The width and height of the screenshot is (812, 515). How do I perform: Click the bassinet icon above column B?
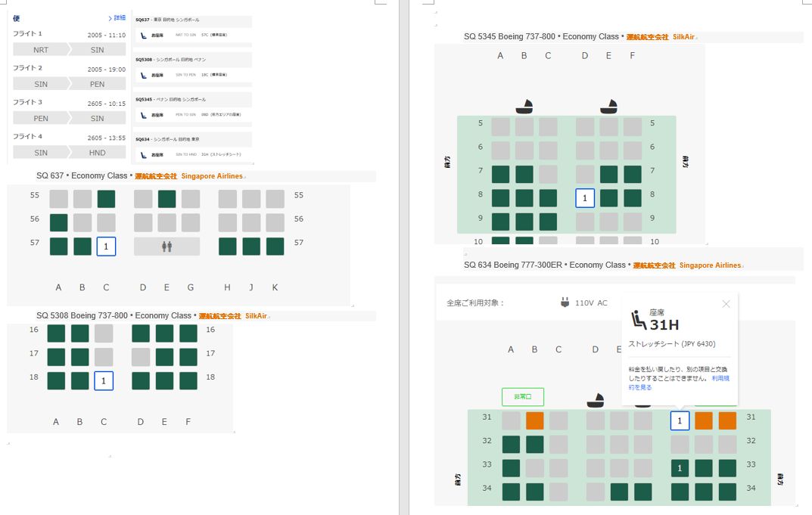524,107
